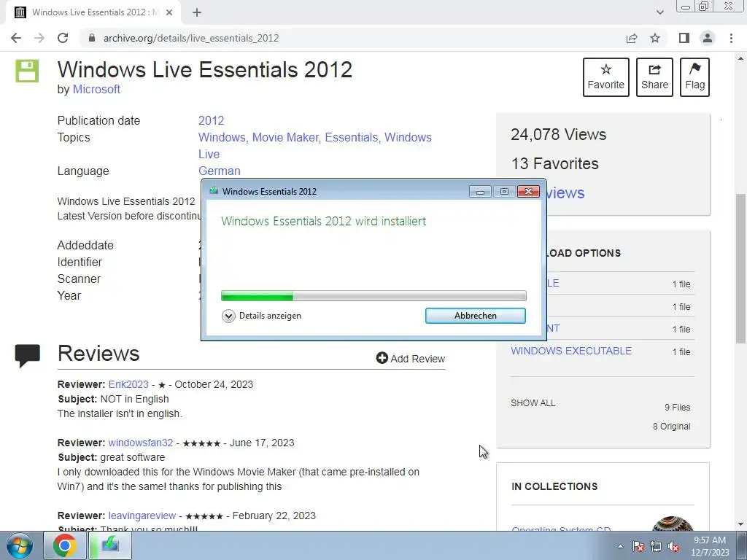Click the 13 Favorites text
747x560 pixels.
[554, 163]
